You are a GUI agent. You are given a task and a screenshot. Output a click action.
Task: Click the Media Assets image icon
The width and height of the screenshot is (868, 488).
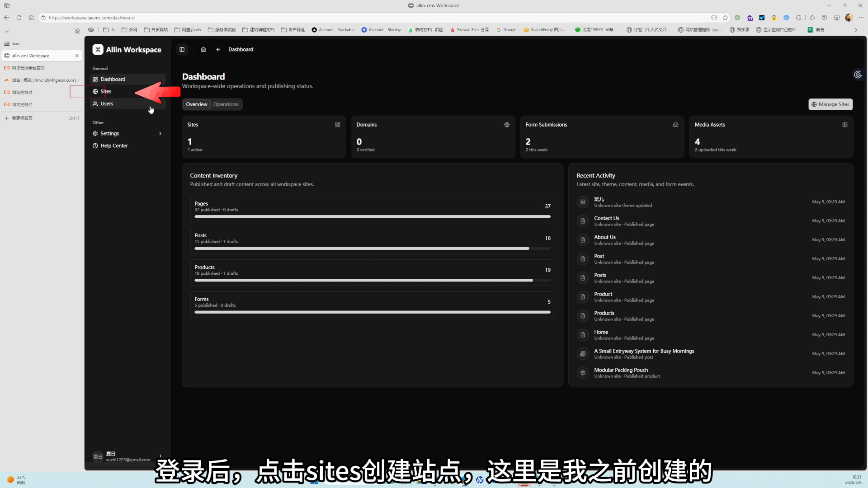tap(845, 125)
